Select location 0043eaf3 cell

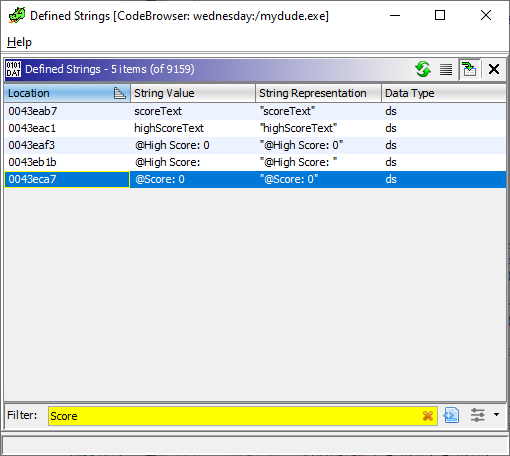(67, 145)
